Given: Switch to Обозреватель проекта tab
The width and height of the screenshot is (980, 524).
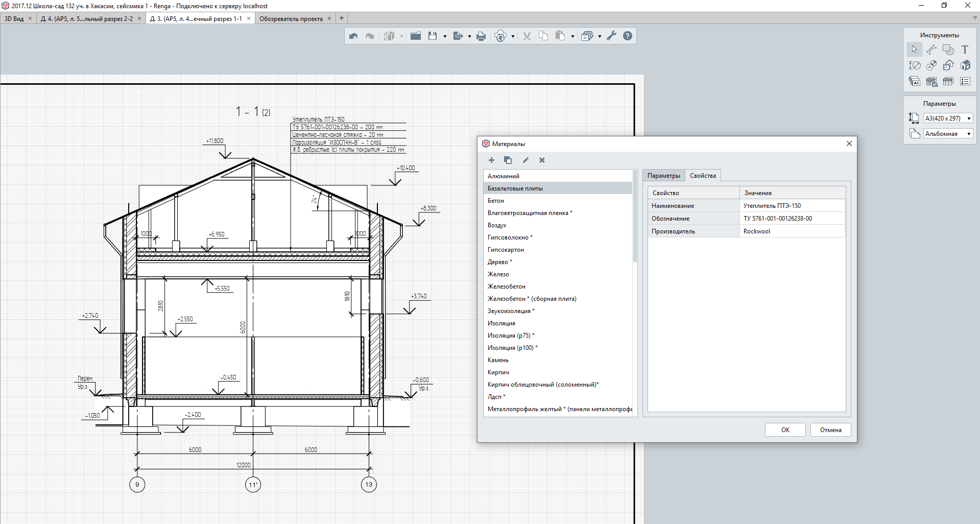Looking at the screenshot, I should (x=291, y=19).
